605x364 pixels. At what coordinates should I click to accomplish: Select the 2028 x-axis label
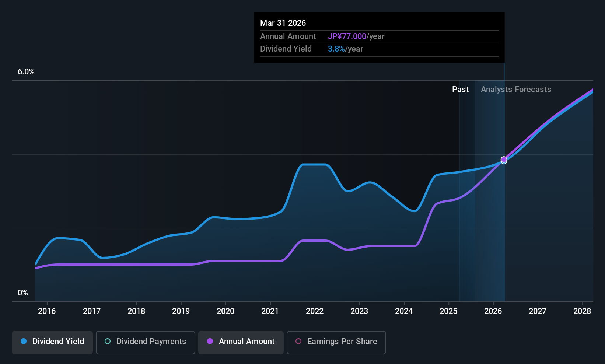pyautogui.click(x=582, y=311)
